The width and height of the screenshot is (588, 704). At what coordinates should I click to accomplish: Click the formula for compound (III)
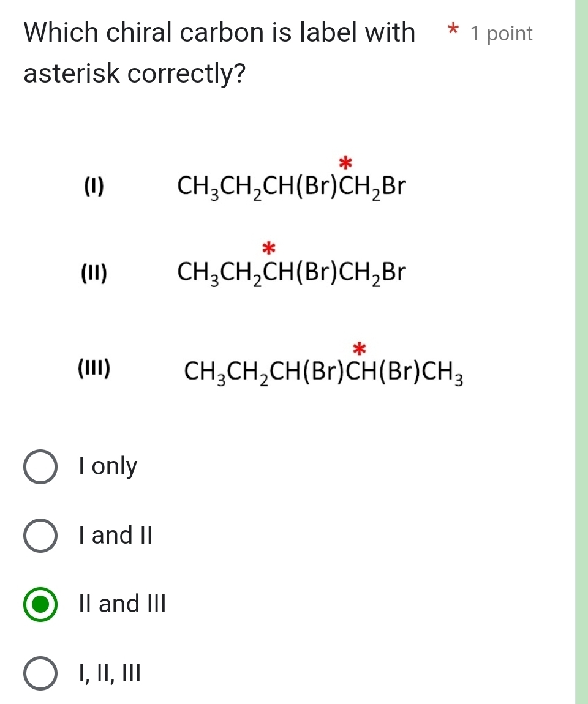pyautogui.click(x=323, y=372)
